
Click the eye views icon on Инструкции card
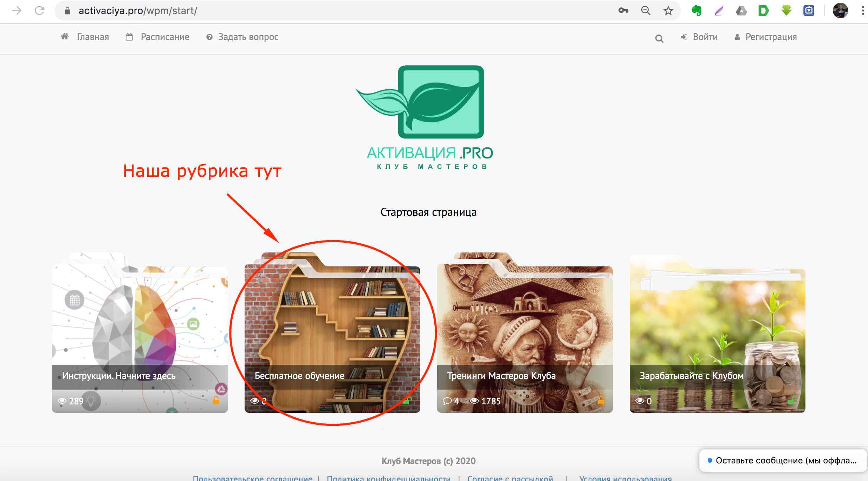tap(62, 401)
